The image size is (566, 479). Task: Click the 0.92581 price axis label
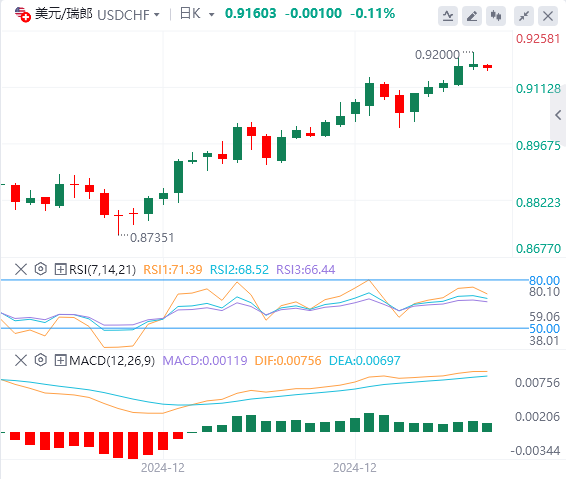tap(538, 39)
